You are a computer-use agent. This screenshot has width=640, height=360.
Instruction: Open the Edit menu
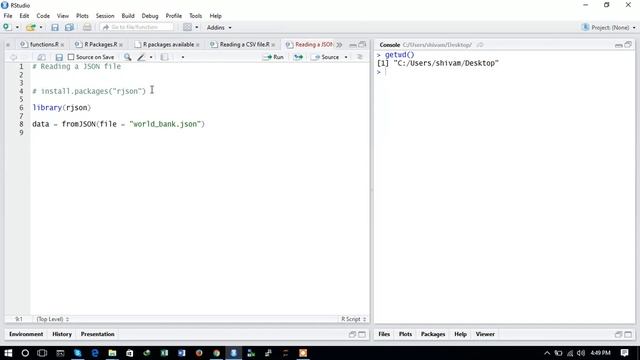24,16
